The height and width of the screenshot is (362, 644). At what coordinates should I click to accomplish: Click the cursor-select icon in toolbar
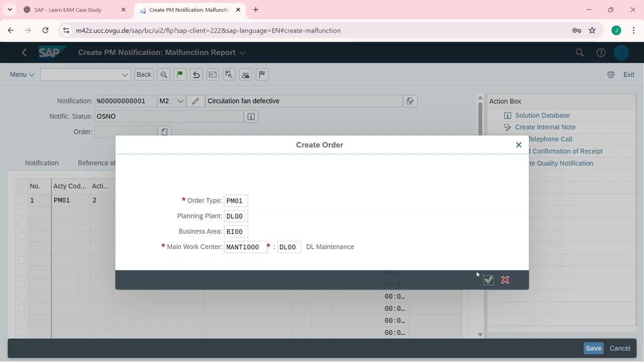click(229, 74)
